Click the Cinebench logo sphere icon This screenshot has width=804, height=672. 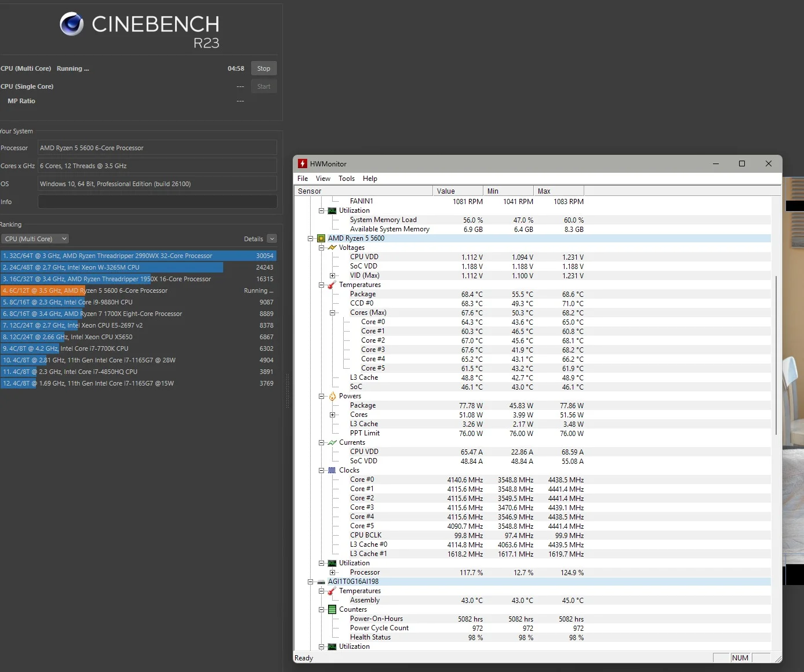pyautogui.click(x=72, y=24)
